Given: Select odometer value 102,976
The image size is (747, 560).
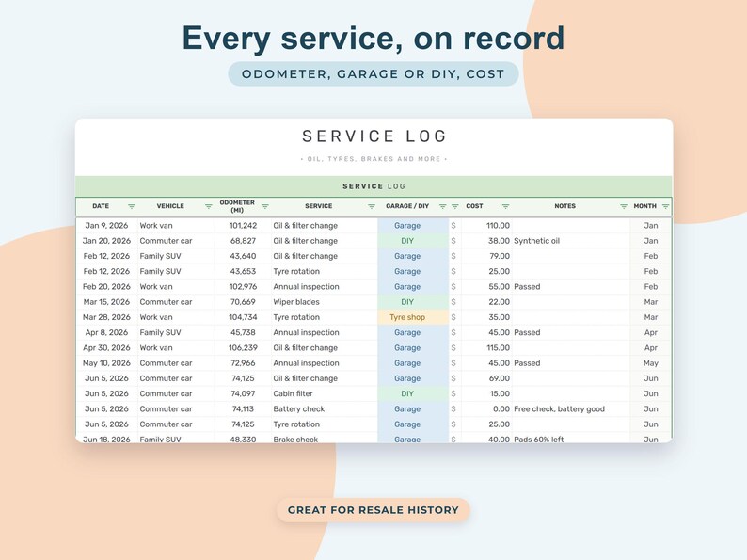Looking at the screenshot, I should 243,286.
